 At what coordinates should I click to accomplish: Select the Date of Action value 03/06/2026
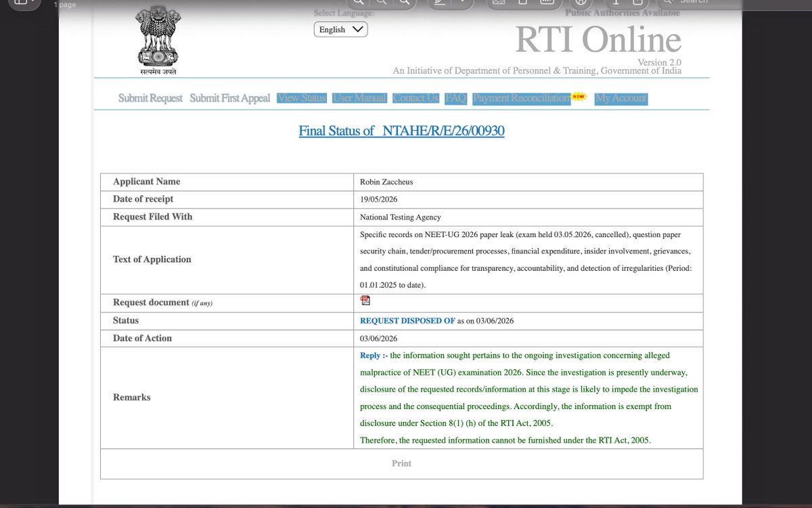point(379,338)
